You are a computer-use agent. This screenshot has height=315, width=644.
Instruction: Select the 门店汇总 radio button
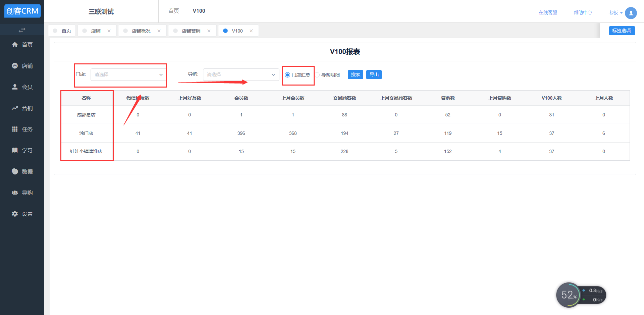click(x=287, y=75)
